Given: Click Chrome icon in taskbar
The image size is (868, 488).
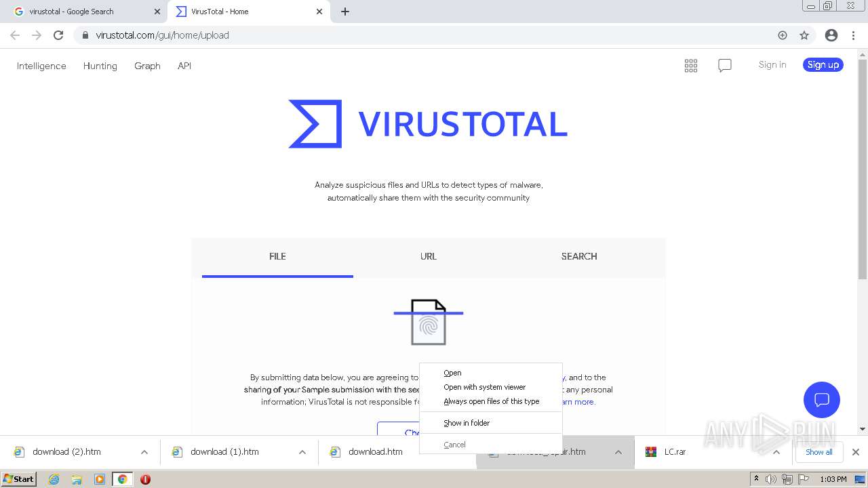Looking at the screenshot, I should [122, 479].
